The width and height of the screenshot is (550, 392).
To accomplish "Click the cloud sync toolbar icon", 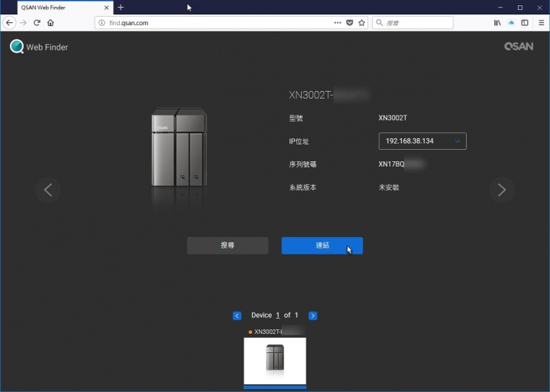I will [511, 23].
